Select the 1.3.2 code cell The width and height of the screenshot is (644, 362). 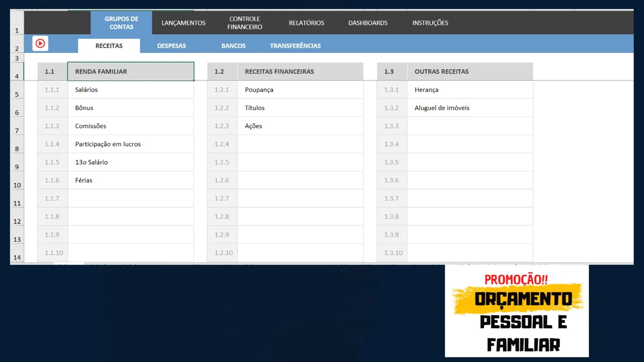[392, 108]
